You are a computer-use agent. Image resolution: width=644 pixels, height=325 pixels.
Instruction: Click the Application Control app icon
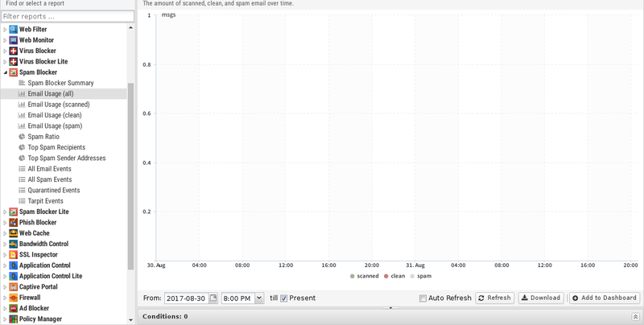pos(13,265)
